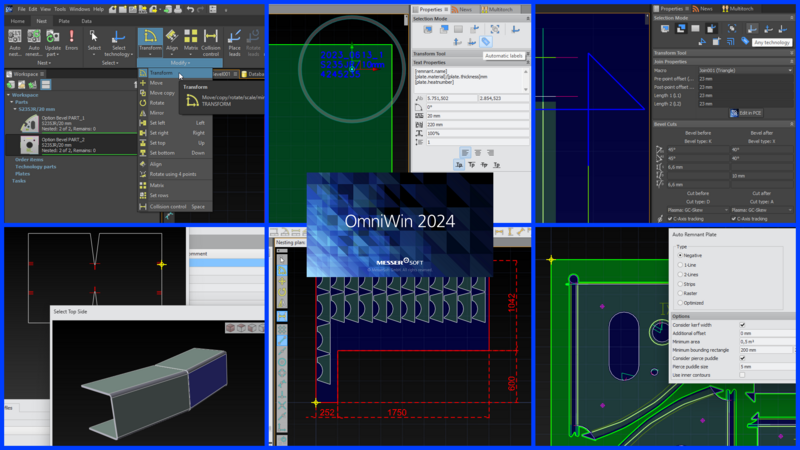The width and height of the screenshot is (800, 450).
Task: Click the first selection mode icon in dark panel
Action: tap(665, 29)
